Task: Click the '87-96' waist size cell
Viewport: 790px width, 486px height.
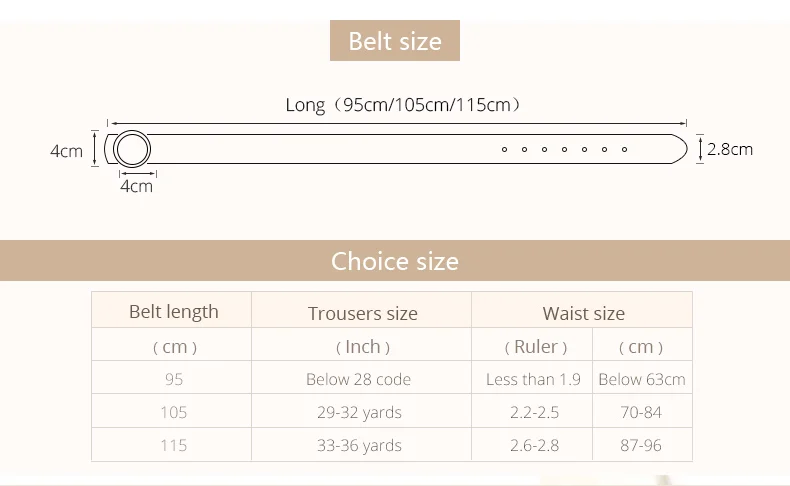Action: (641, 445)
